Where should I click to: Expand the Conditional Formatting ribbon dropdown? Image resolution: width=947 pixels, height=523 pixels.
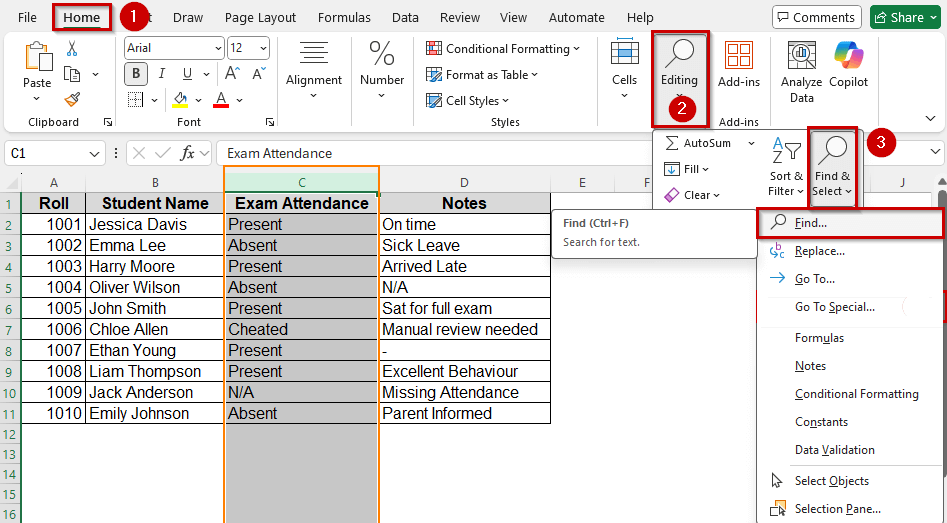pos(503,48)
